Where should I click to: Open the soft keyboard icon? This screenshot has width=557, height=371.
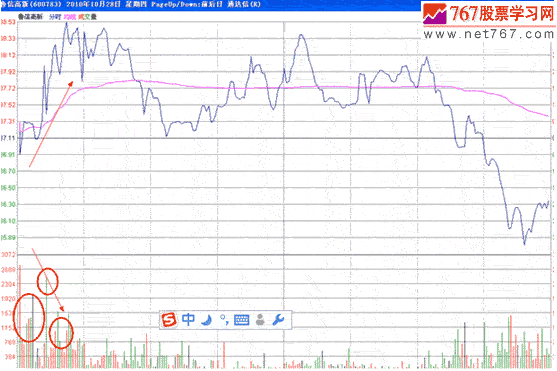pyautogui.click(x=242, y=320)
